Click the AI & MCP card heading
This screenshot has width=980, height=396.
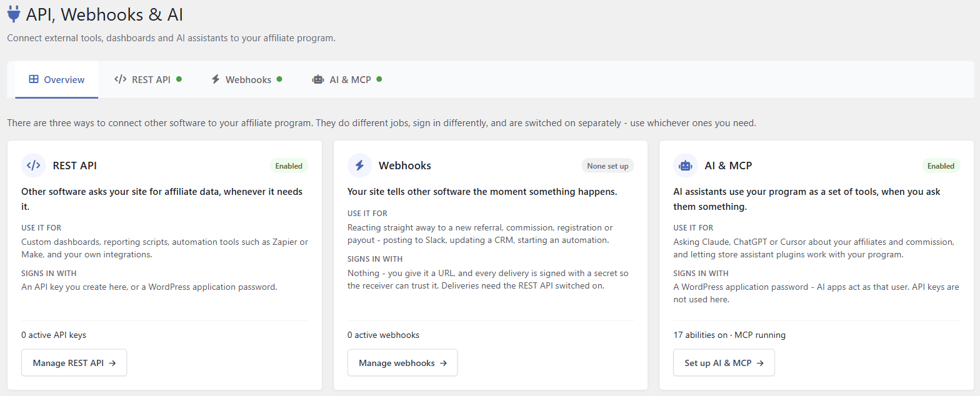(x=728, y=166)
